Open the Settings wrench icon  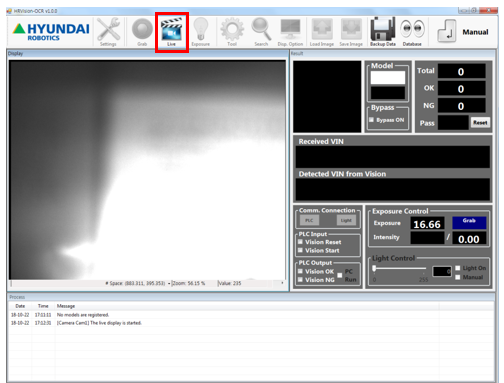[108, 32]
